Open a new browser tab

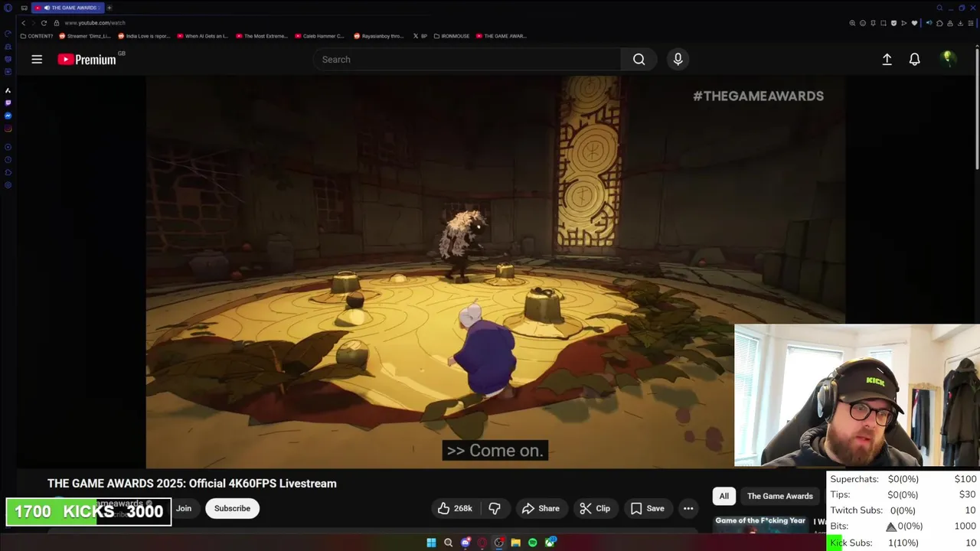point(109,8)
